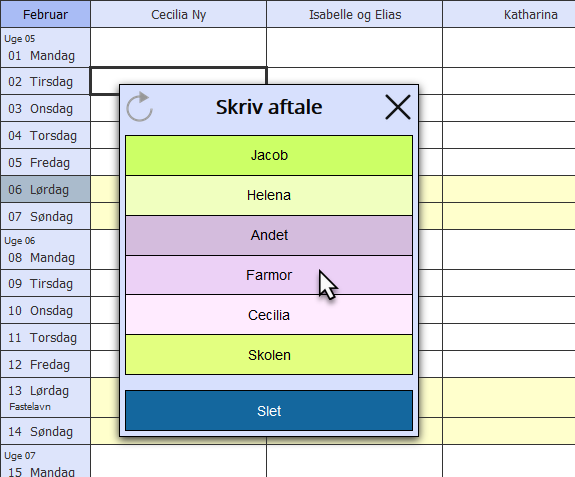Select Cecilia Ny cell for 01 Mandag
The height and width of the screenshot is (477, 575).
pyautogui.click(x=179, y=48)
